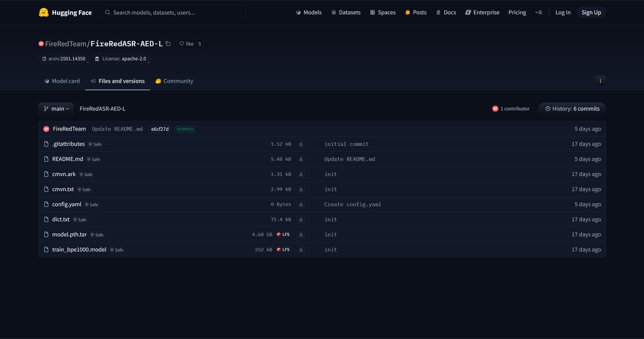Like the FireRedASR-AED-L model

(186, 44)
